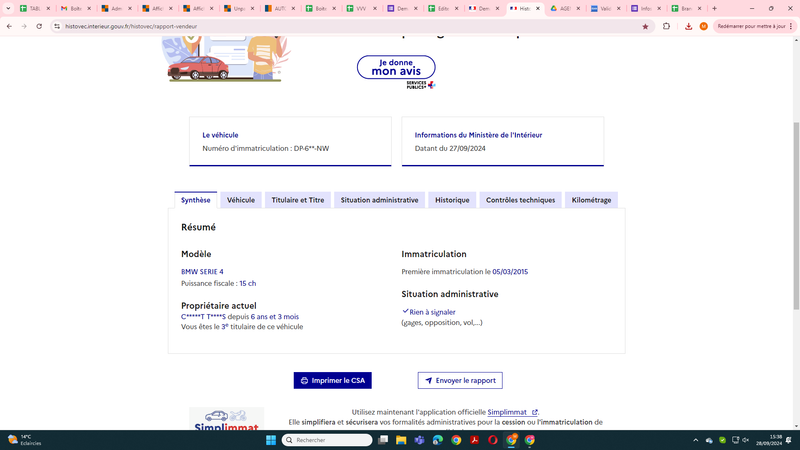Switch to the TABL browser tab
800x450 pixels.
tap(35, 8)
